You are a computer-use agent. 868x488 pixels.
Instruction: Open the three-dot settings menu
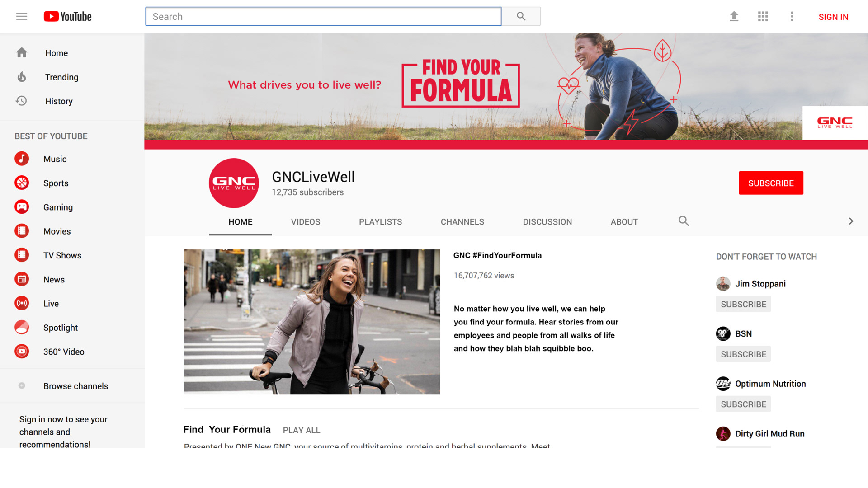click(x=792, y=17)
